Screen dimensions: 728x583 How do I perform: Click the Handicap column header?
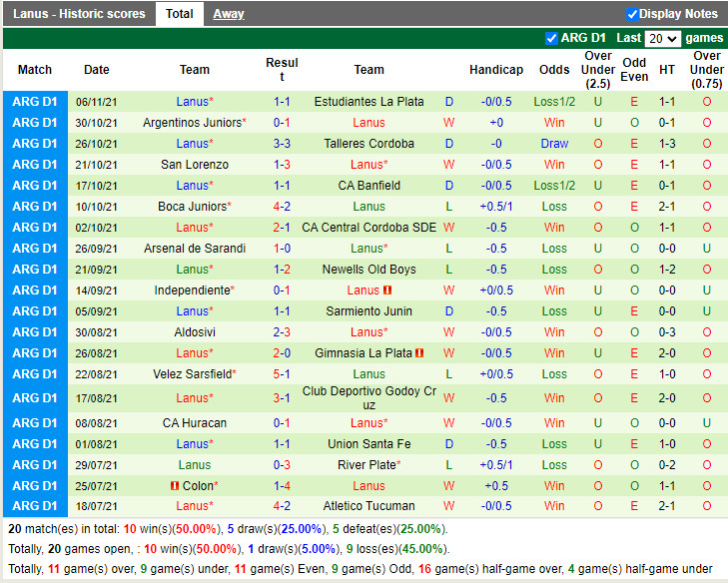tap(495, 70)
